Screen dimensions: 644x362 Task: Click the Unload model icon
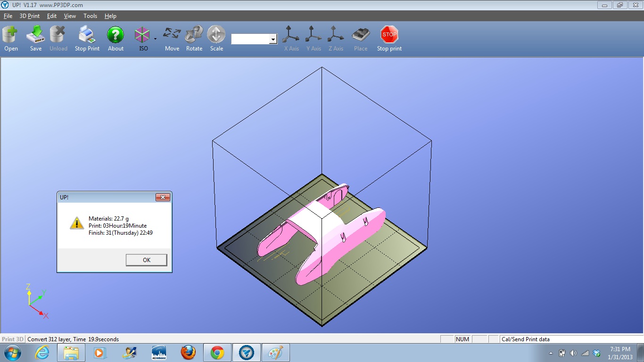pos(58,35)
